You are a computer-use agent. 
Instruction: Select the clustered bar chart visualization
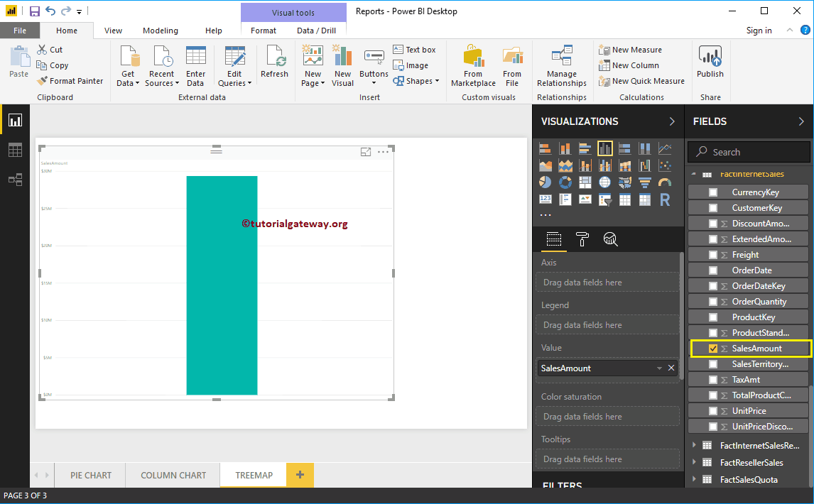(x=585, y=148)
